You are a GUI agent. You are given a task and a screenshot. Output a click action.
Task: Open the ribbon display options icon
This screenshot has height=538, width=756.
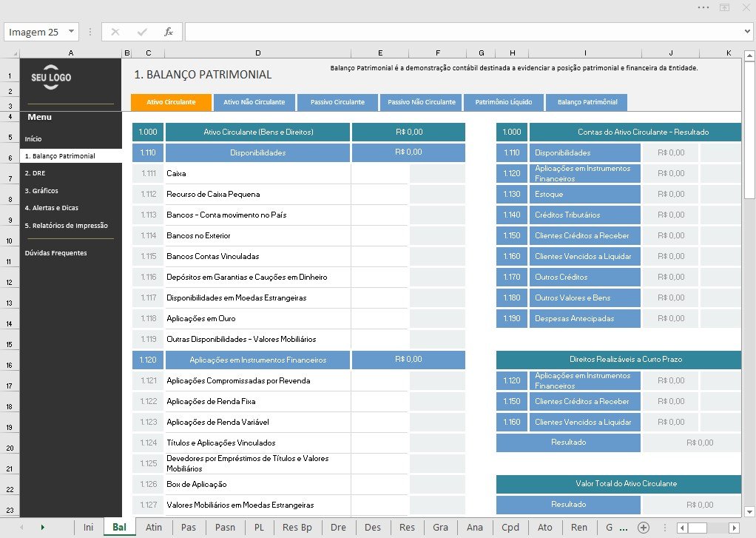click(724, 7)
